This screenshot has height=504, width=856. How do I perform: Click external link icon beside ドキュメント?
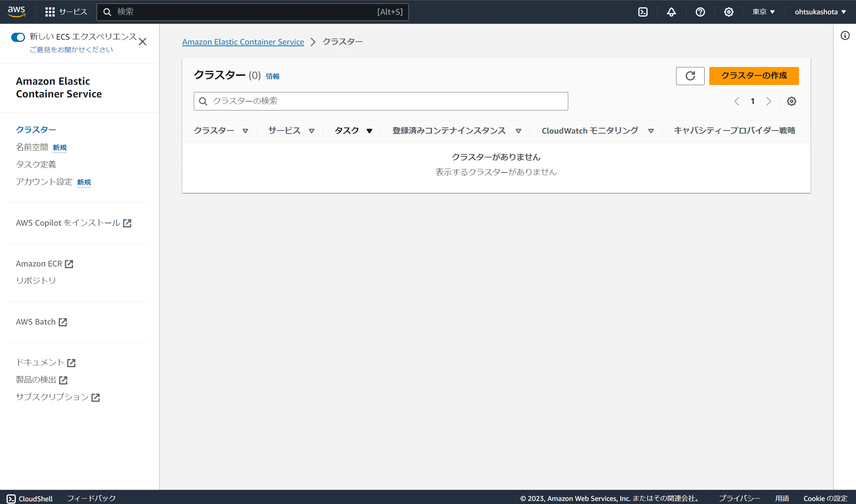click(71, 363)
